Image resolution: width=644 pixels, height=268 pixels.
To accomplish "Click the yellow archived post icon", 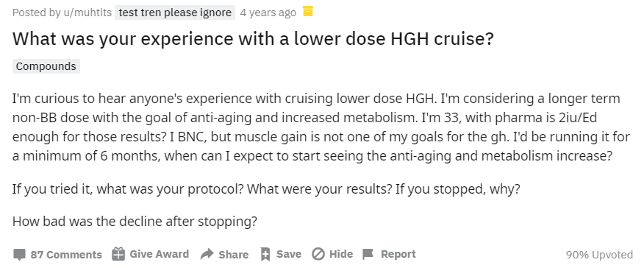I will (308, 12).
